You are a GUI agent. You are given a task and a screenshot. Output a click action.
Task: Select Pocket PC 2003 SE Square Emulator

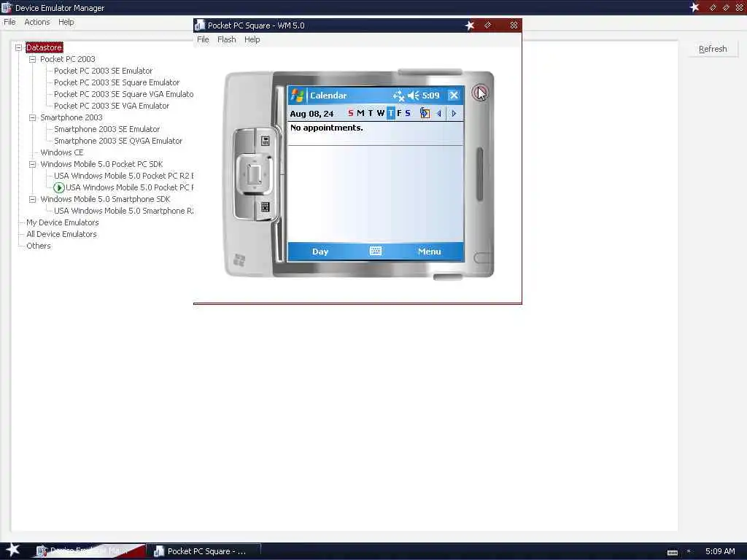[x=117, y=82]
